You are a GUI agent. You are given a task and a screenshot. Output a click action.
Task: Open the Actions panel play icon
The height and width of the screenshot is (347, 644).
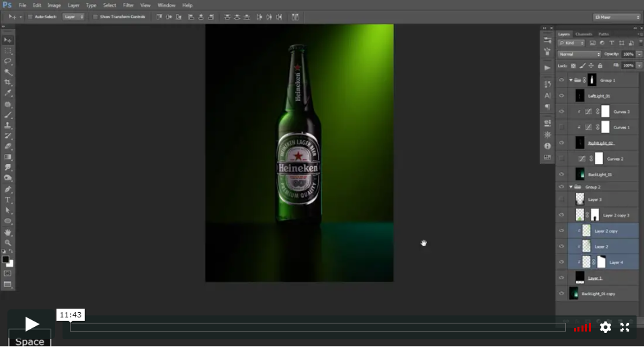547,68
